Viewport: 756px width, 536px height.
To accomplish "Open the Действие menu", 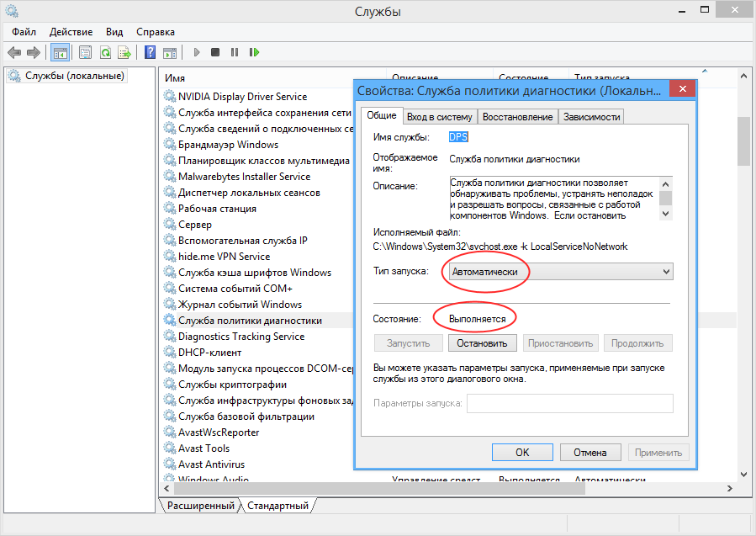I will (x=71, y=32).
